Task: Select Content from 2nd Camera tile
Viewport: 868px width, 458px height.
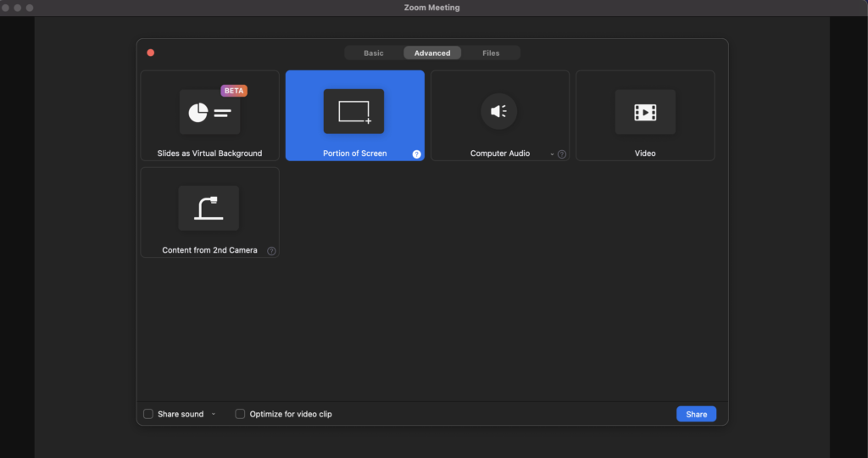Action: (x=210, y=212)
